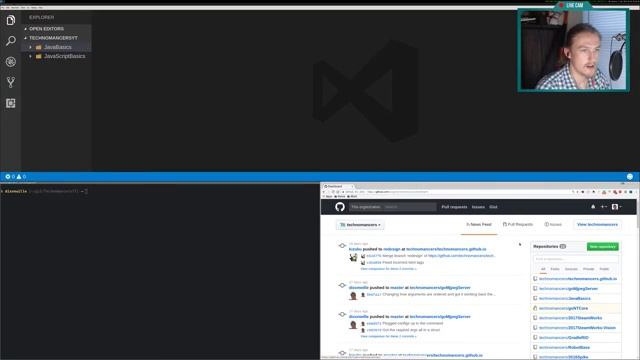
Task: Click the feedback smiley icon in status bar
Action: [630, 177]
